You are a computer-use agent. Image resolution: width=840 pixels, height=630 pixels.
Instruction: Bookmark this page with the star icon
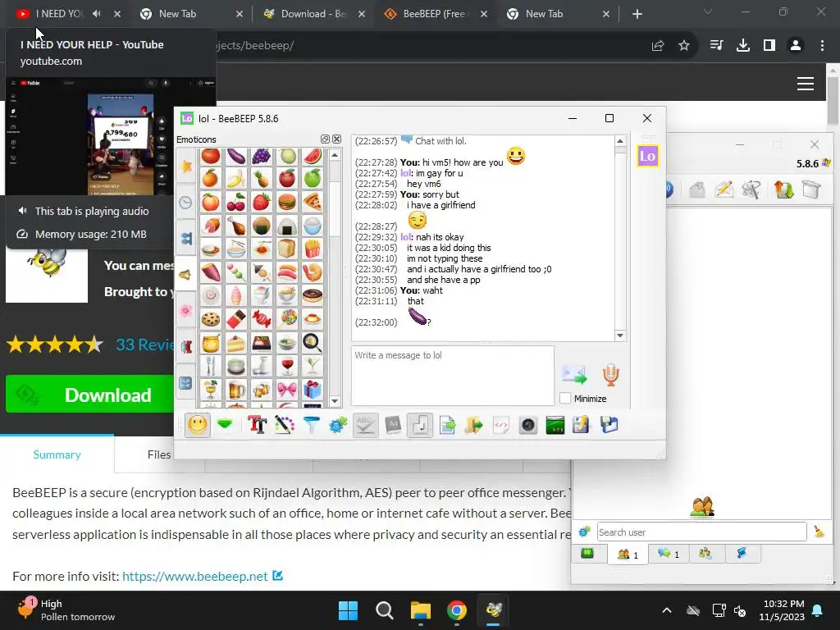click(x=684, y=46)
